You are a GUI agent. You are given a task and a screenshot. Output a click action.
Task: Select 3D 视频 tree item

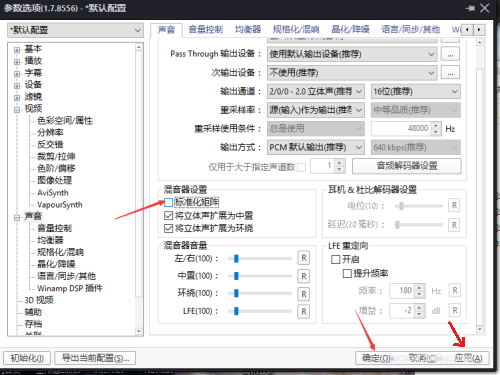(39, 300)
